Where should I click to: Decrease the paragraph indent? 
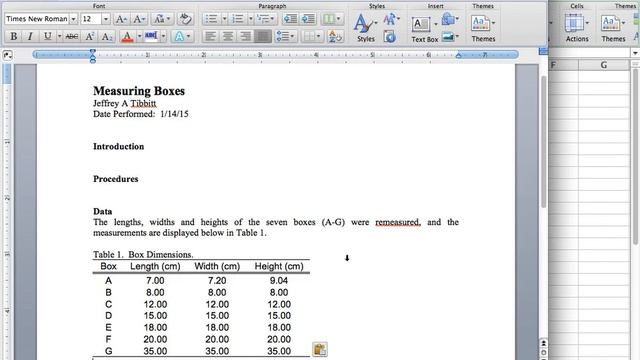click(x=290, y=19)
